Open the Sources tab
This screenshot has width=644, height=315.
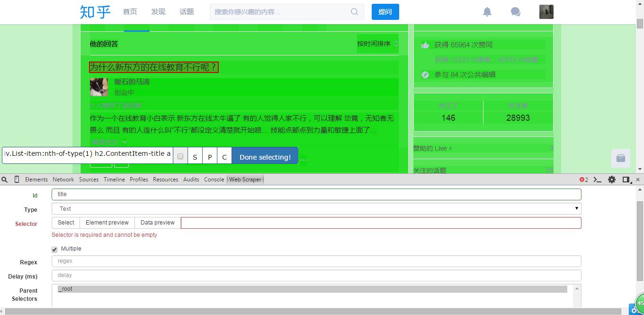coord(89,180)
